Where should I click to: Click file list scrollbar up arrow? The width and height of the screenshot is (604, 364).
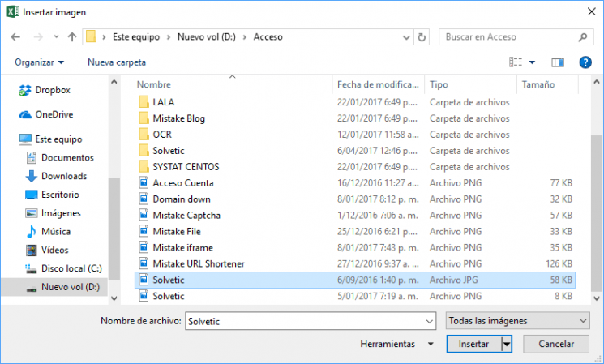pyautogui.click(x=596, y=82)
